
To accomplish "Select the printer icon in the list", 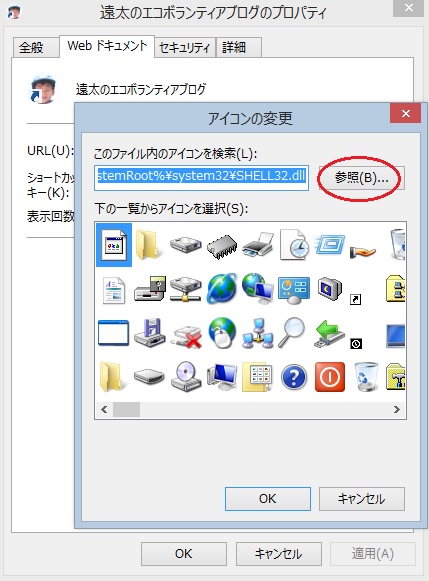I will coord(258,245).
